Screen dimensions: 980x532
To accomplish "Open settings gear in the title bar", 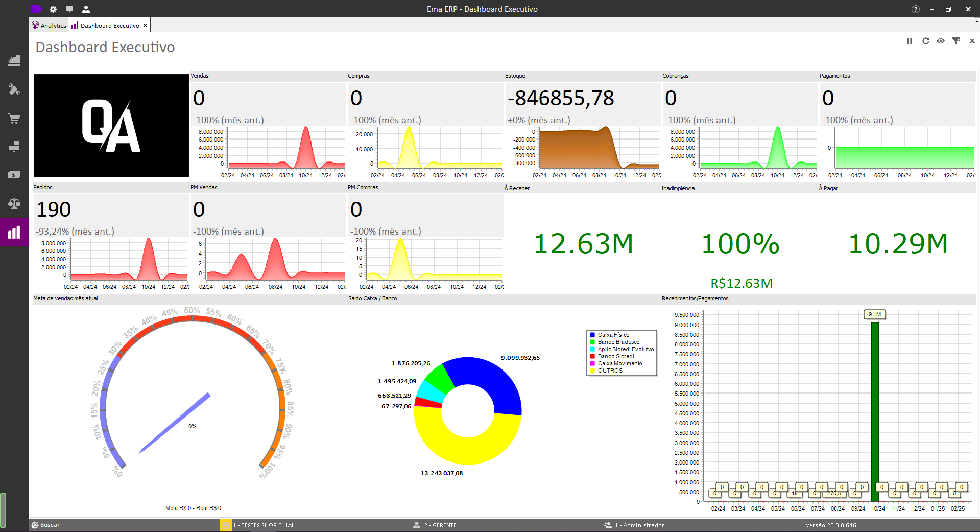I will pyautogui.click(x=53, y=9).
